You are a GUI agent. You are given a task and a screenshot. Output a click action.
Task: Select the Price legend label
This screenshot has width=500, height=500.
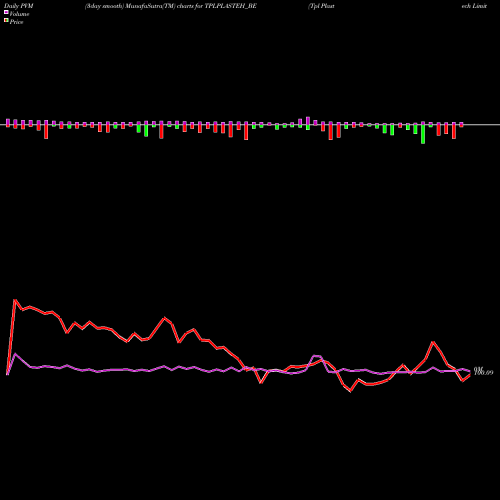[16, 22]
